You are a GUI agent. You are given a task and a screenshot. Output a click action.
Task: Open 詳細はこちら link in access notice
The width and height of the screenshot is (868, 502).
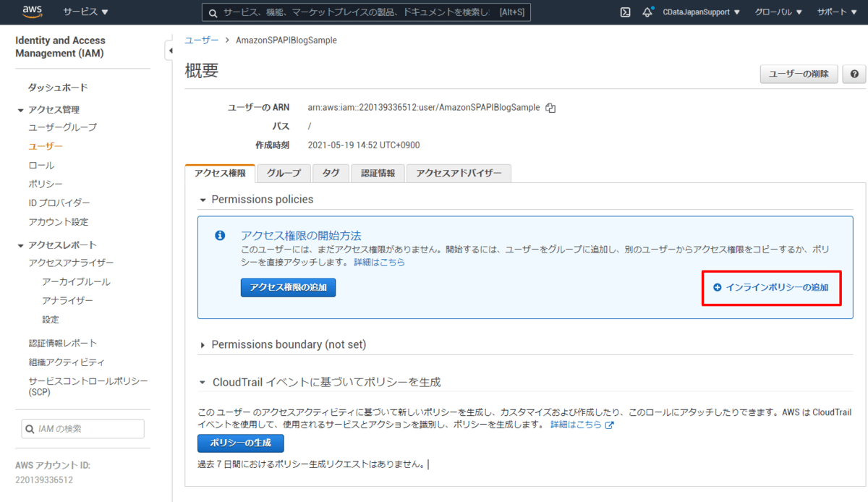(x=379, y=262)
